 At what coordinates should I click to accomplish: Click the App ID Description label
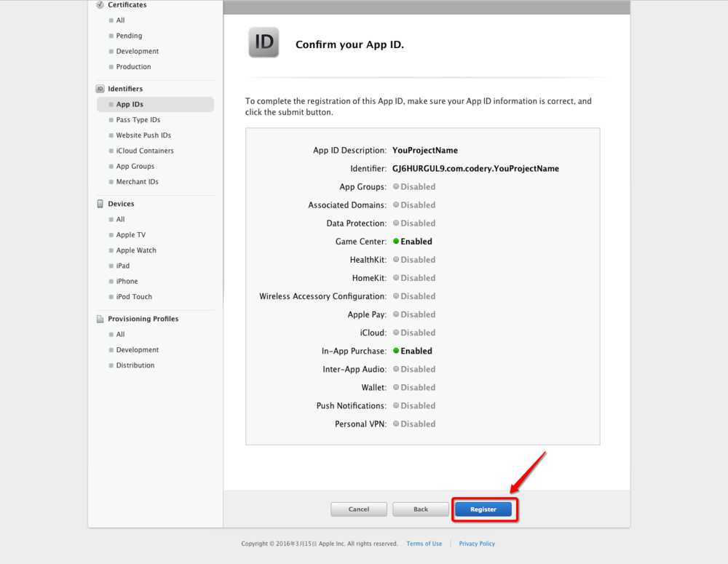(349, 151)
